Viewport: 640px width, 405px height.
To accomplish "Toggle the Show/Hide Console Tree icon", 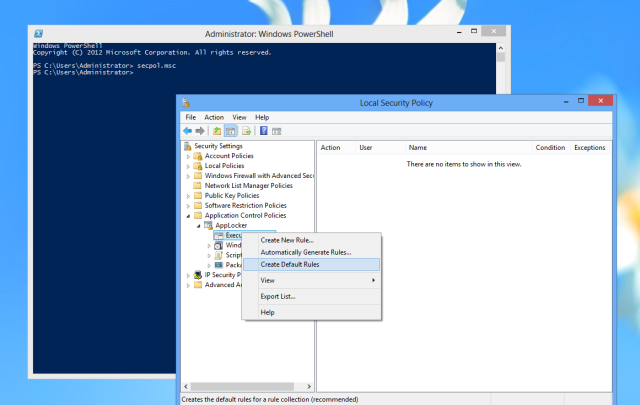I will coord(231,131).
